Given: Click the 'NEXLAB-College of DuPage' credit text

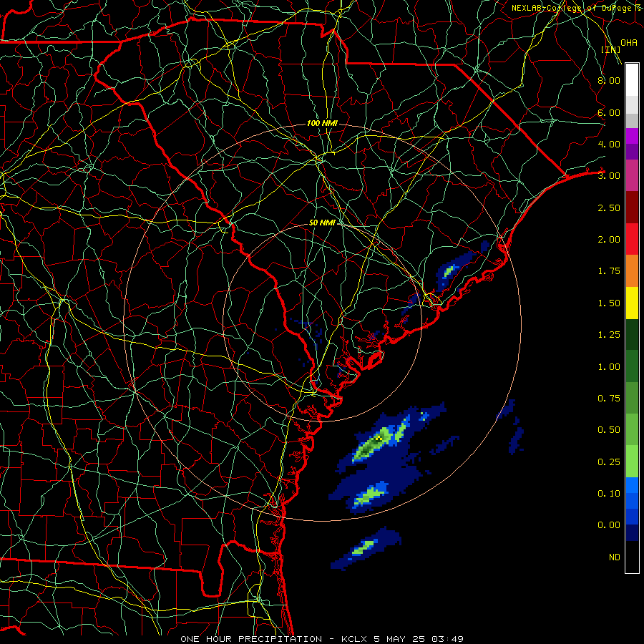Looking at the screenshot, I should [x=572, y=8].
